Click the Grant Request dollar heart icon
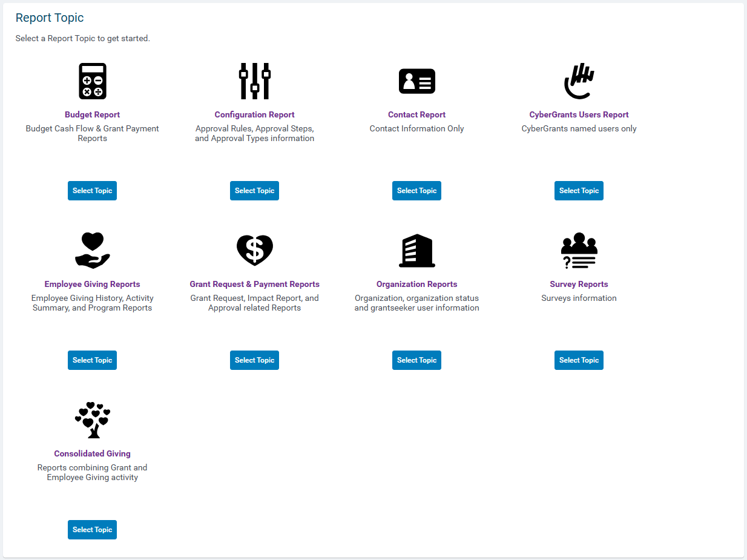 click(x=255, y=251)
